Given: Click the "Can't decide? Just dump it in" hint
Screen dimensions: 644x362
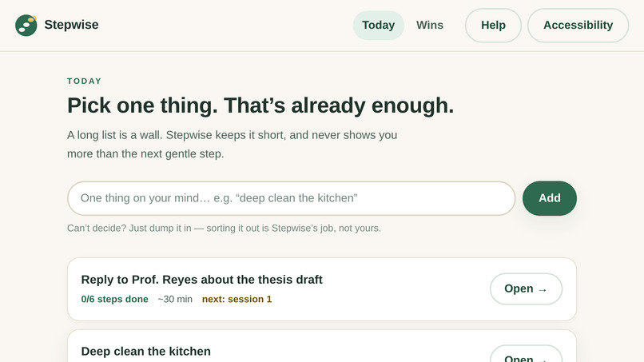Looking at the screenshot, I should click(x=224, y=228).
